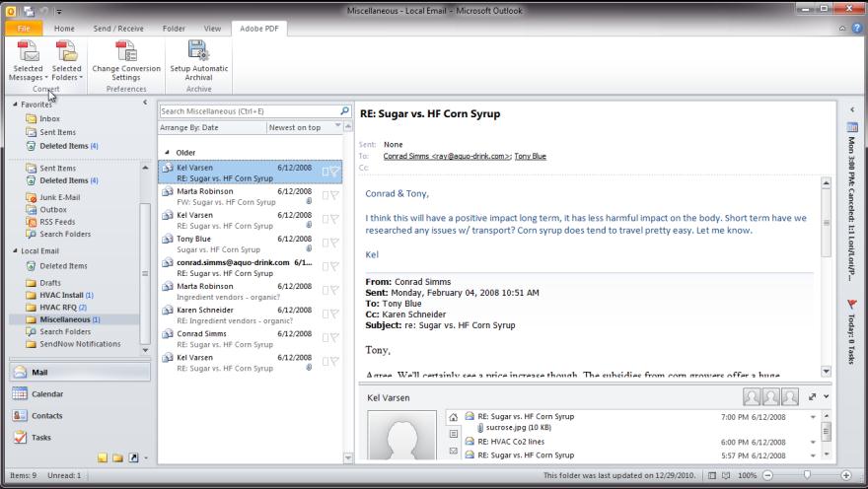Image resolution: width=868 pixels, height=489 pixels.
Task: Select the HVAC RFQ folder
Action: pos(58,307)
